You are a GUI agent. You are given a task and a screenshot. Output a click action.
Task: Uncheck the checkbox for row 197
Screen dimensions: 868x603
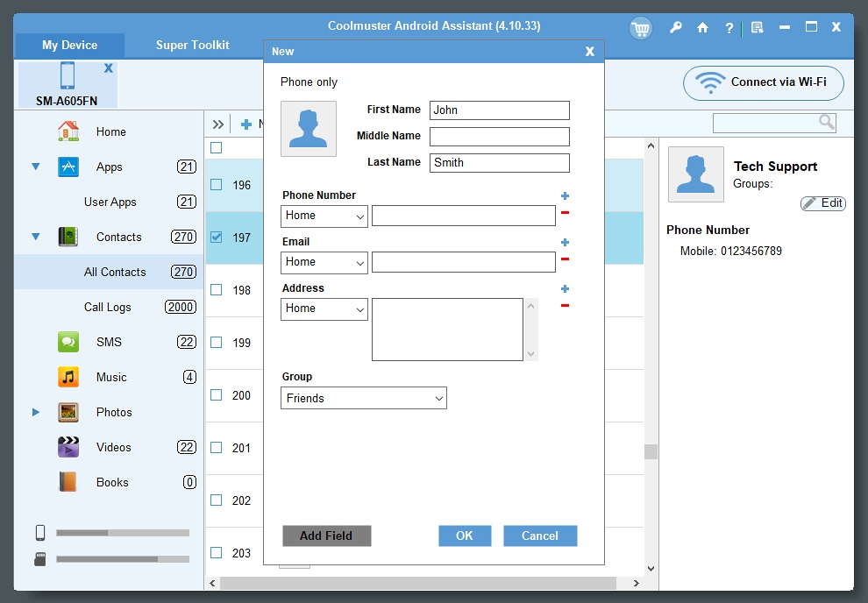tap(217, 238)
